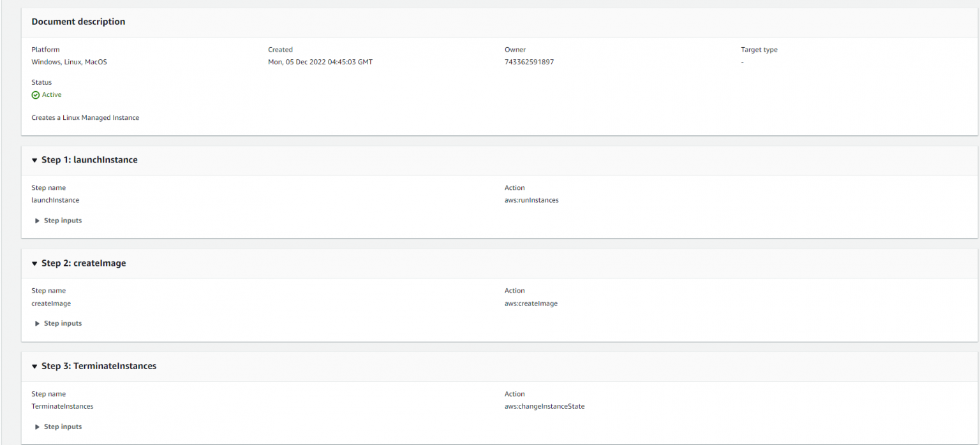Click the Step inputs arrow under createImage
This screenshot has width=980, height=445.
click(37, 323)
